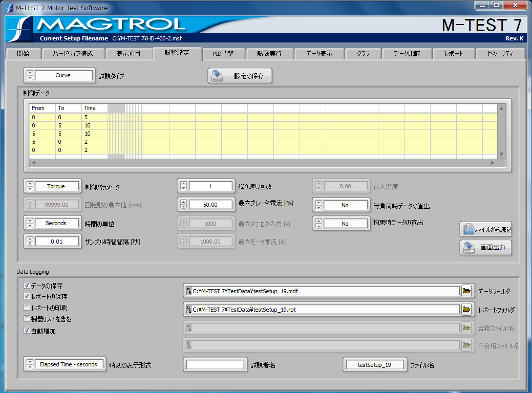Click the To column header in control table
Viewport: 532px width, 393px height.
pyautogui.click(x=69, y=108)
